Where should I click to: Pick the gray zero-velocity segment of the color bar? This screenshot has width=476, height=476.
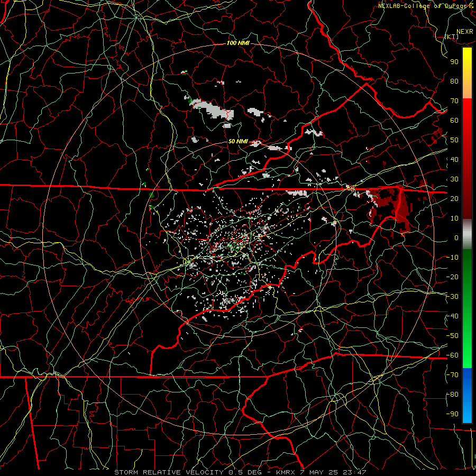click(467, 234)
